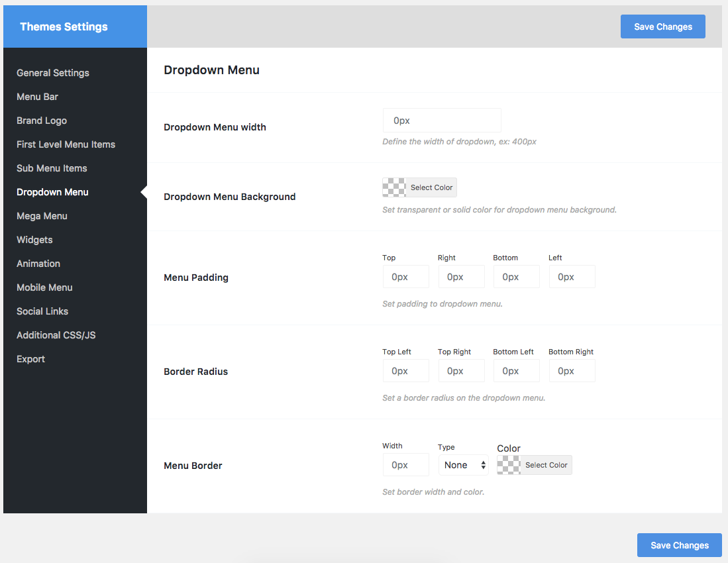Click the transparent background color swatch
Image resolution: width=728 pixels, height=563 pixels.
tap(393, 187)
